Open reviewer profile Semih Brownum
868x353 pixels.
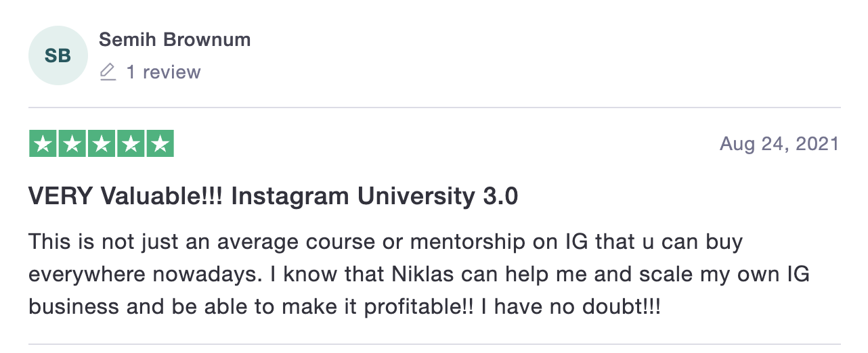pos(175,40)
